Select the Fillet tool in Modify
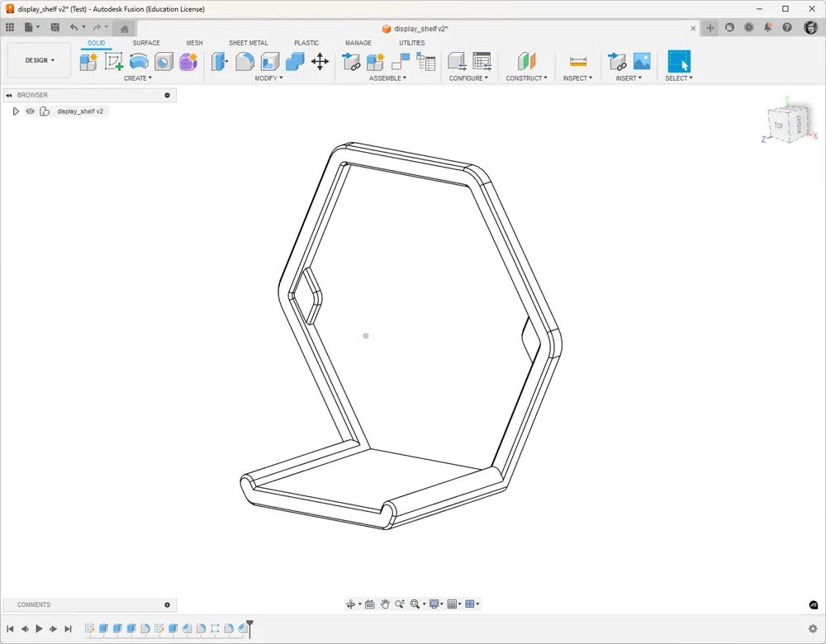 (244, 62)
